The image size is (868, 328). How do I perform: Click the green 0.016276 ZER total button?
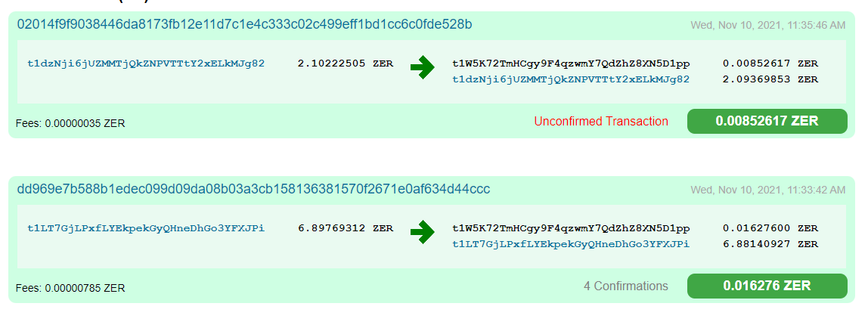767,286
